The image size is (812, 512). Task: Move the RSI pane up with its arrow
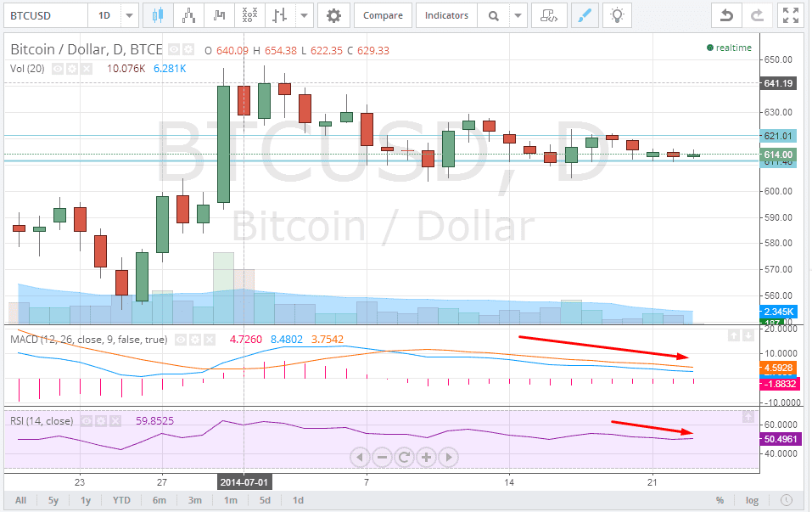coord(748,416)
